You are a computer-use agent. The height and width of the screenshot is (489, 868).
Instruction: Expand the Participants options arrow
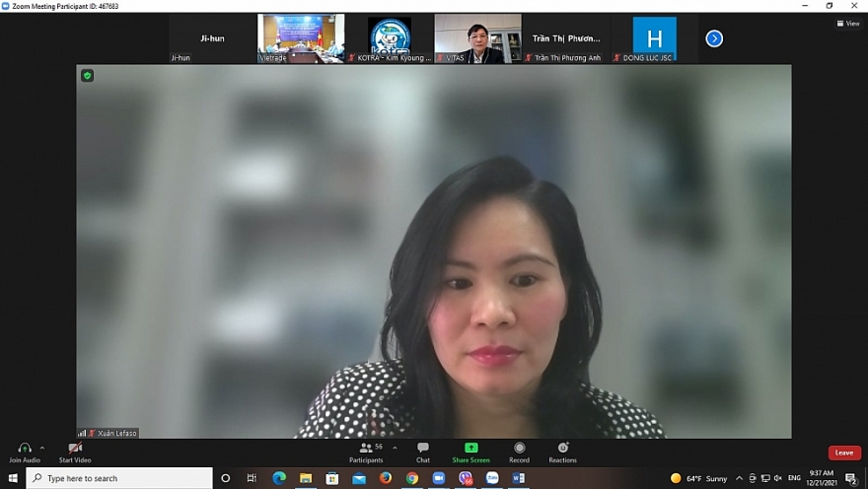[395, 448]
